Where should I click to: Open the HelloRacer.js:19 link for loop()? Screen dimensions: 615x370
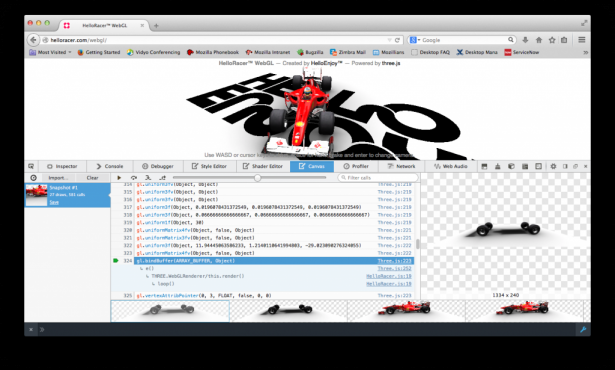(389, 284)
